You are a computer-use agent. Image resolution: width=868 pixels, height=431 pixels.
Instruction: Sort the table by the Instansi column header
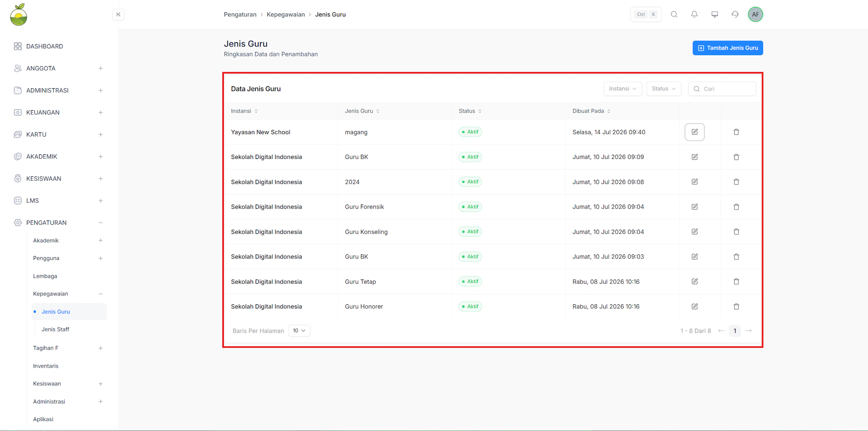tap(244, 111)
